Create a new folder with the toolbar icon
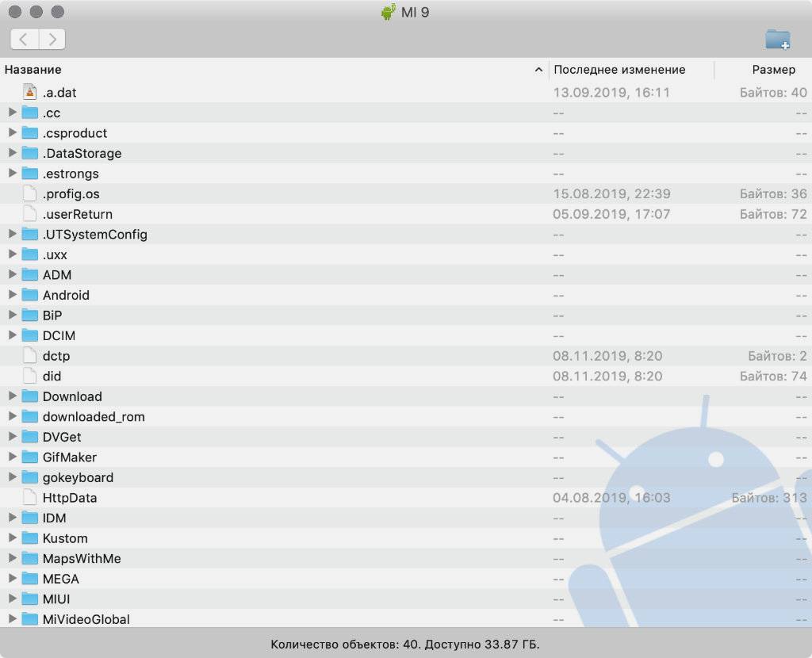812x658 pixels. click(x=777, y=40)
